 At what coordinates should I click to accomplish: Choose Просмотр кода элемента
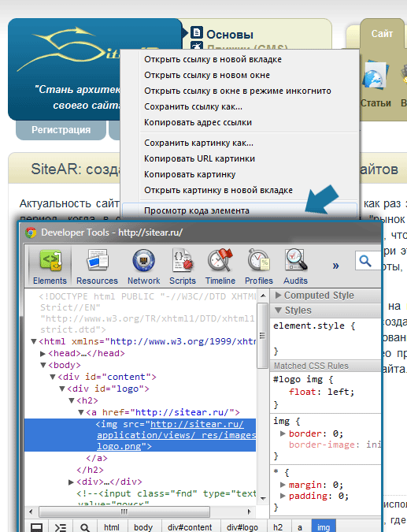240,210
